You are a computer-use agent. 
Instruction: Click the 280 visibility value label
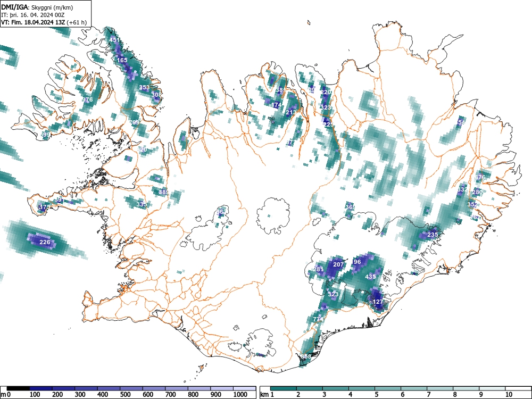click(477, 192)
